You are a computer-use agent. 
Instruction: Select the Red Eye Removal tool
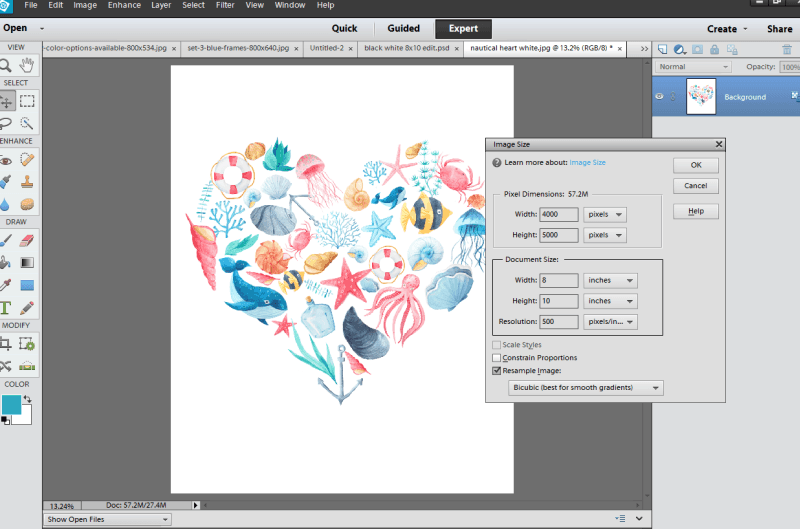6,161
